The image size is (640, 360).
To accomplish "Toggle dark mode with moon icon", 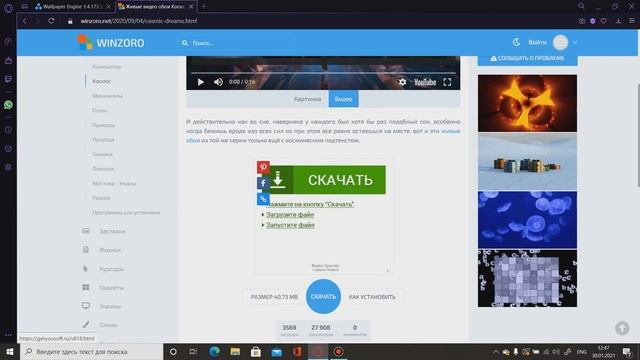I will pos(516,42).
